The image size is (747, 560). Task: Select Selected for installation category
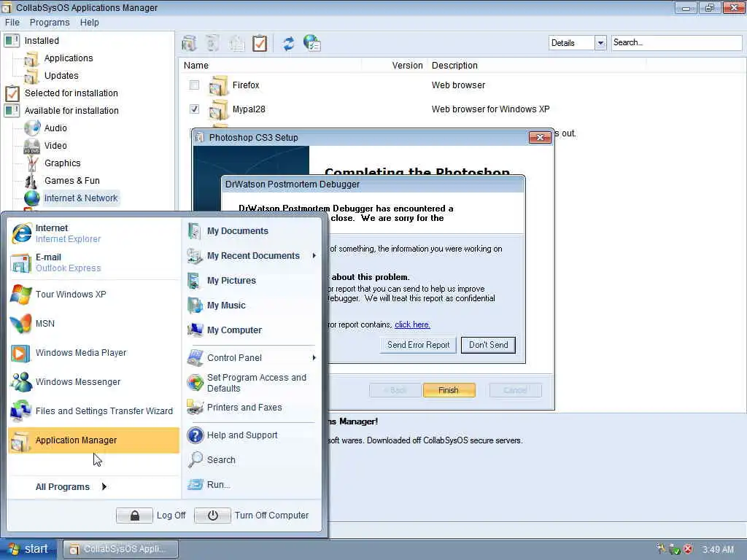71,93
